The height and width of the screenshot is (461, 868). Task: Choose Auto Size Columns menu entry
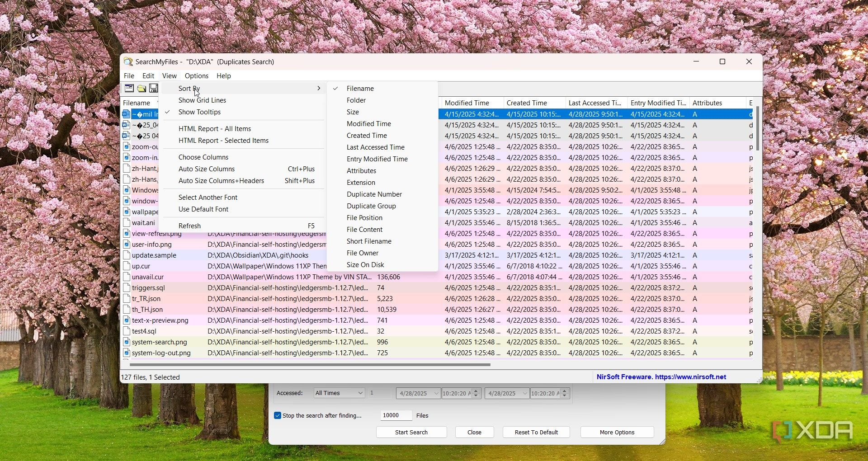click(243, 169)
